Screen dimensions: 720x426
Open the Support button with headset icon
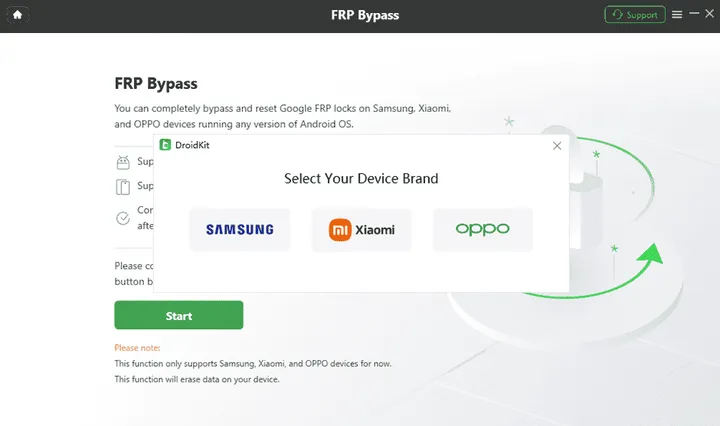634,15
